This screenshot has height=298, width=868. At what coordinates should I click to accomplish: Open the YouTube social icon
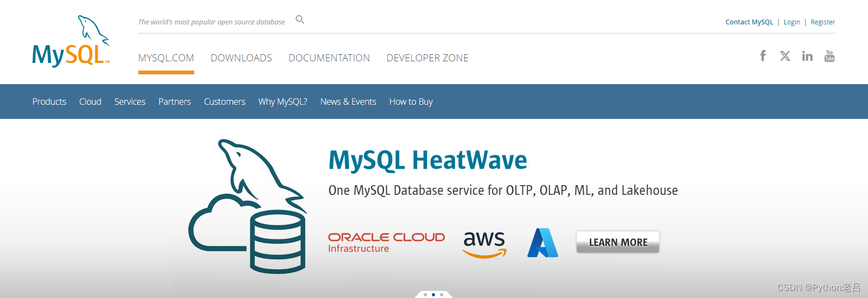point(829,56)
